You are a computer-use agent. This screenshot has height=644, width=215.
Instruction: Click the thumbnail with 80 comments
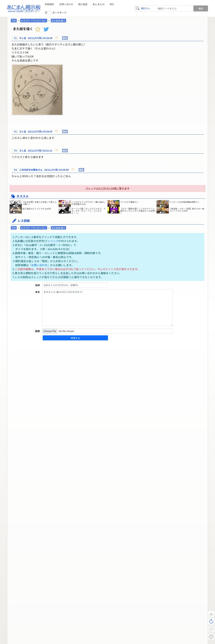pos(114,203)
